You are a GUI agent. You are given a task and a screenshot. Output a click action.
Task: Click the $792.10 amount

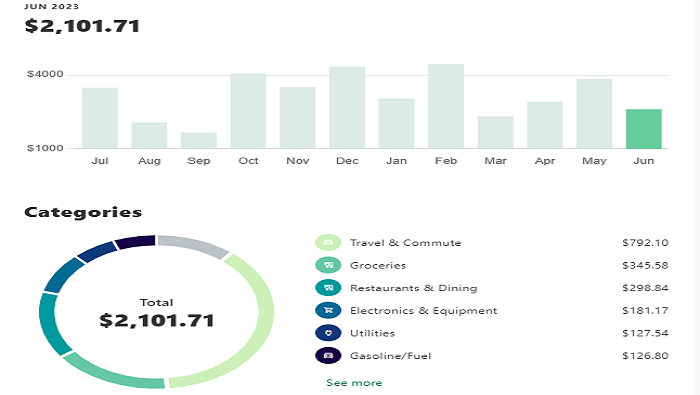coord(645,242)
